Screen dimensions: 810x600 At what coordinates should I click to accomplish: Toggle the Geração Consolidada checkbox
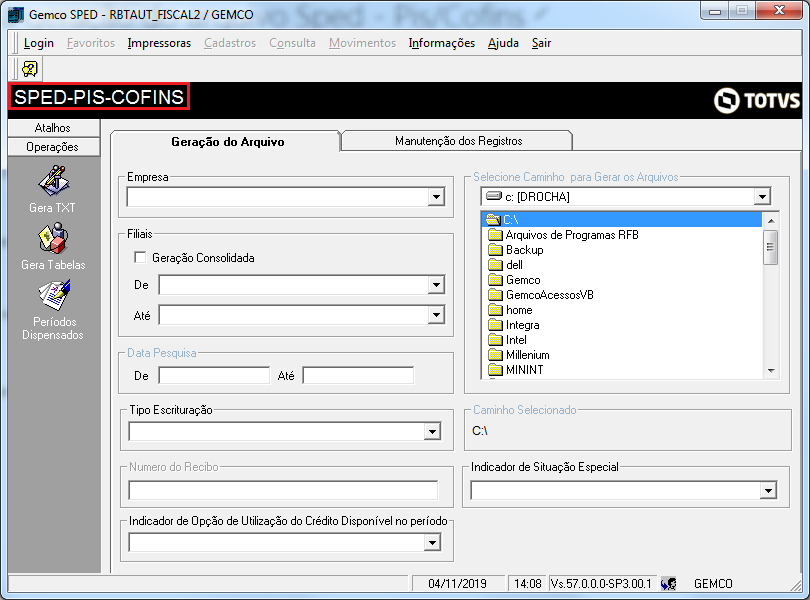tap(140, 257)
